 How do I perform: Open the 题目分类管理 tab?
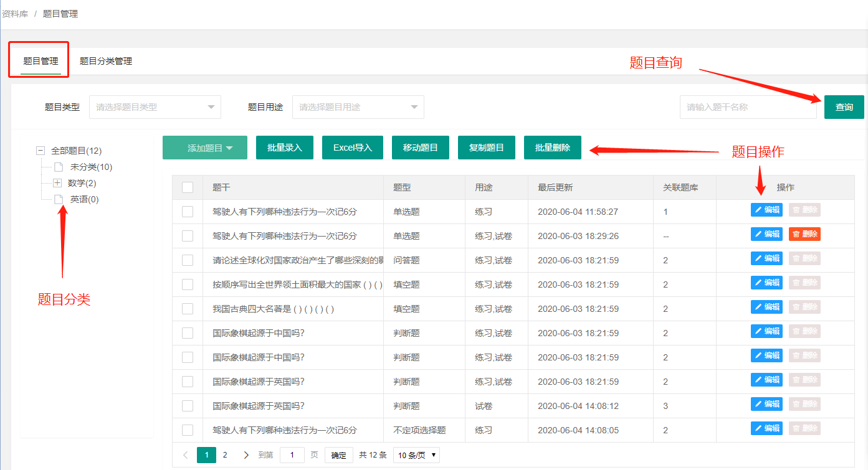[106, 61]
